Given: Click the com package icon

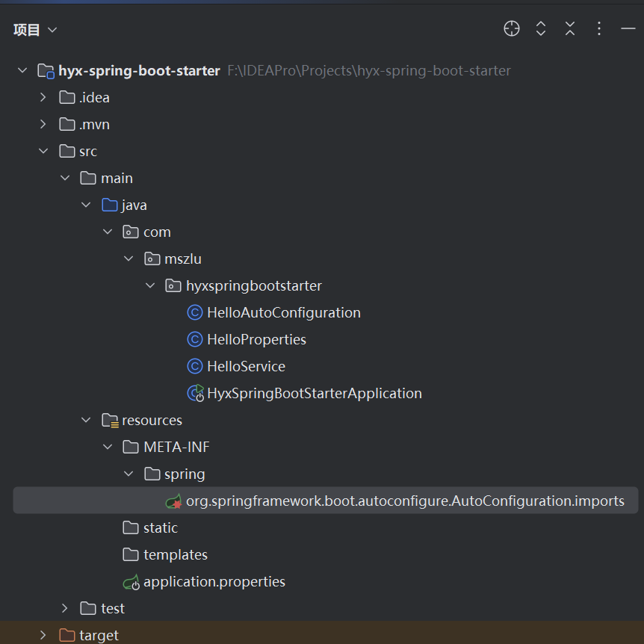Looking at the screenshot, I should [131, 232].
